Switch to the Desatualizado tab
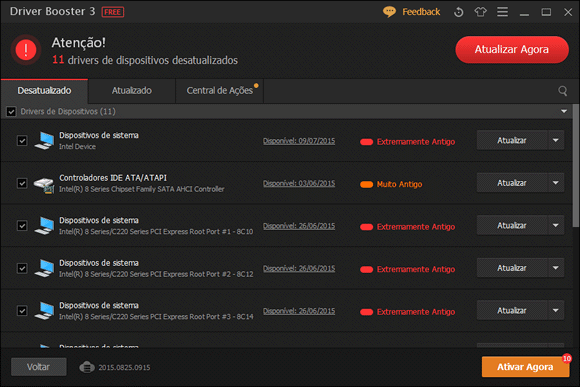 click(x=44, y=91)
